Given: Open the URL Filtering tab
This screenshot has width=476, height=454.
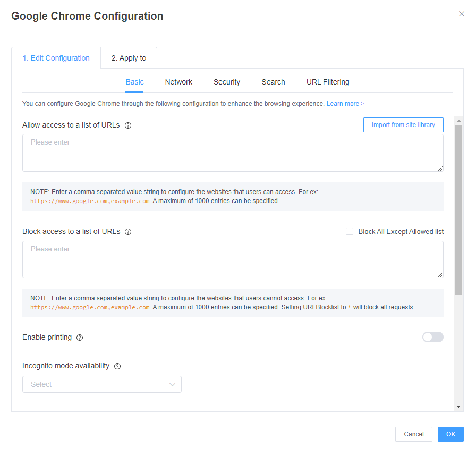Looking at the screenshot, I should click(x=328, y=82).
